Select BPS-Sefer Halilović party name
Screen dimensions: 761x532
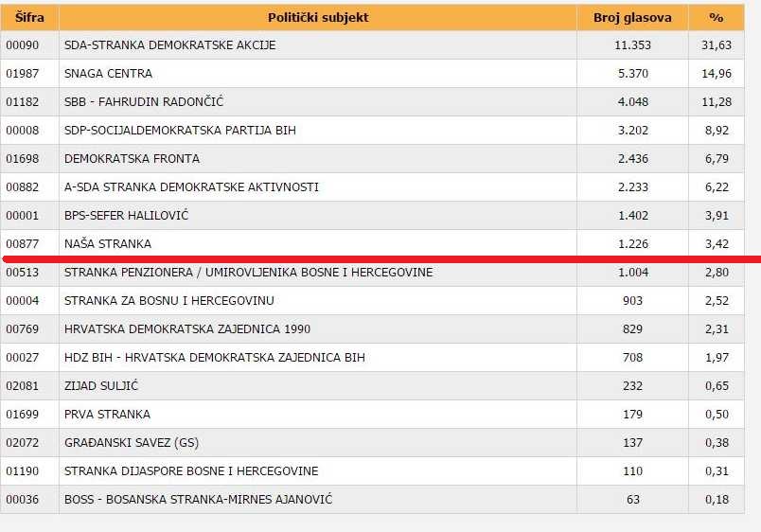pos(126,216)
